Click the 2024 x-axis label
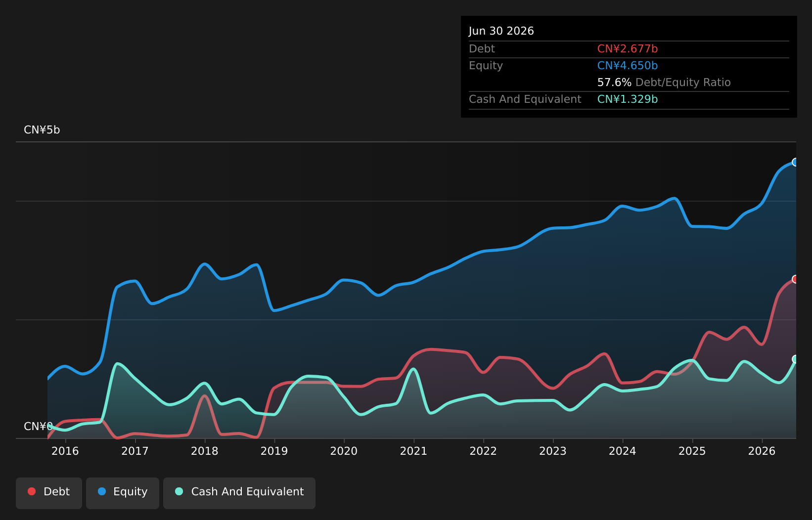The height and width of the screenshot is (520, 812). [x=623, y=451]
